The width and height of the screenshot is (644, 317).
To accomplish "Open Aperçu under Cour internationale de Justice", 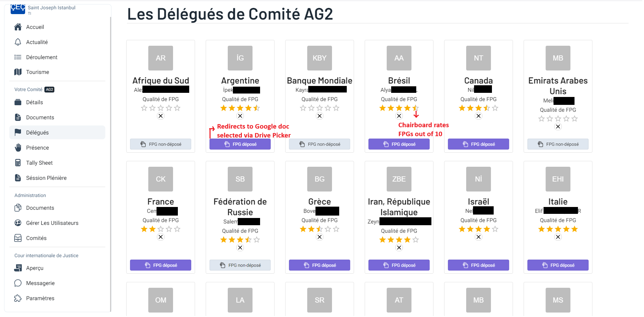I will coord(18,268).
